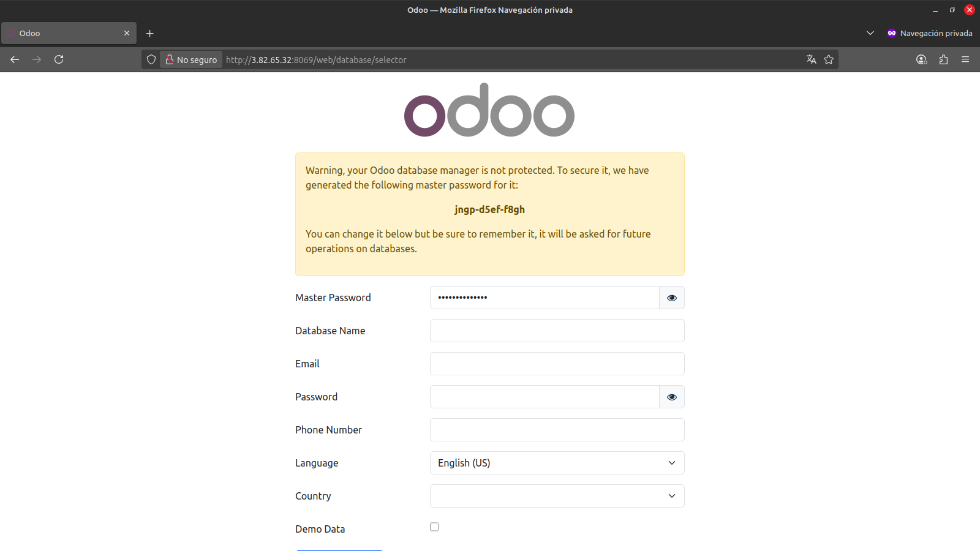This screenshot has width=980, height=551.
Task: Click the Odoo logo
Action: [489, 110]
